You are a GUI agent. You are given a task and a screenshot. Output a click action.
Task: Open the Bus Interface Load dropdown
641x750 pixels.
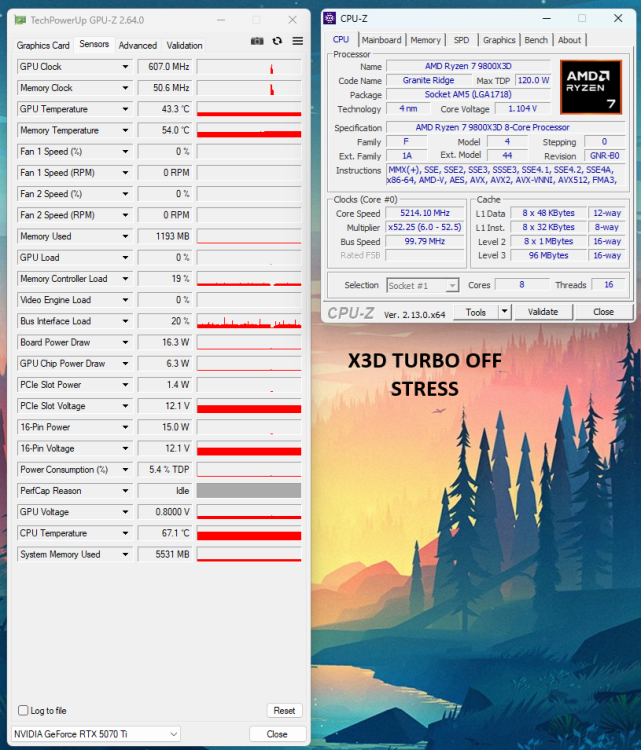click(125, 321)
